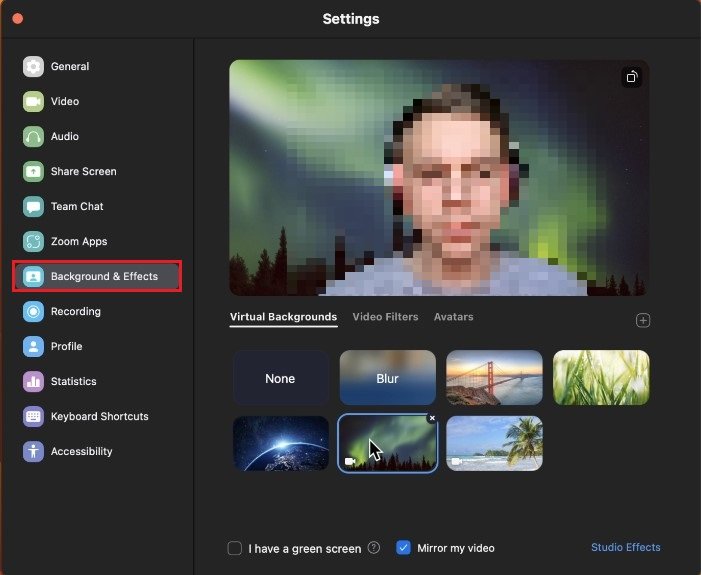Close the Settings window red button
Image resolution: width=701 pixels, height=575 pixels.
pyautogui.click(x=18, y=19)
